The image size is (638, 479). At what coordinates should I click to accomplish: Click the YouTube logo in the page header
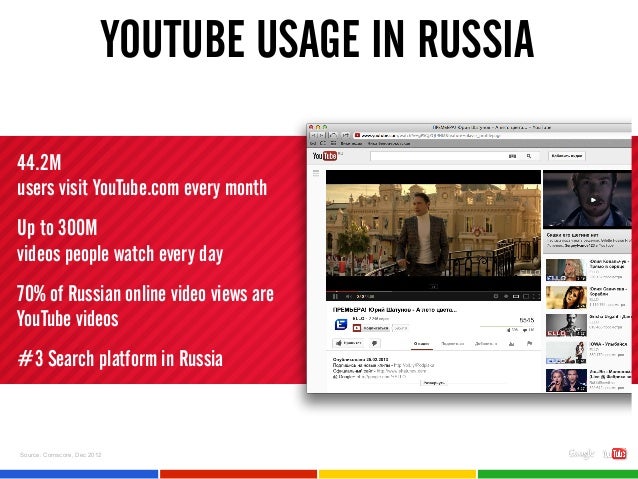click(325, 156)
